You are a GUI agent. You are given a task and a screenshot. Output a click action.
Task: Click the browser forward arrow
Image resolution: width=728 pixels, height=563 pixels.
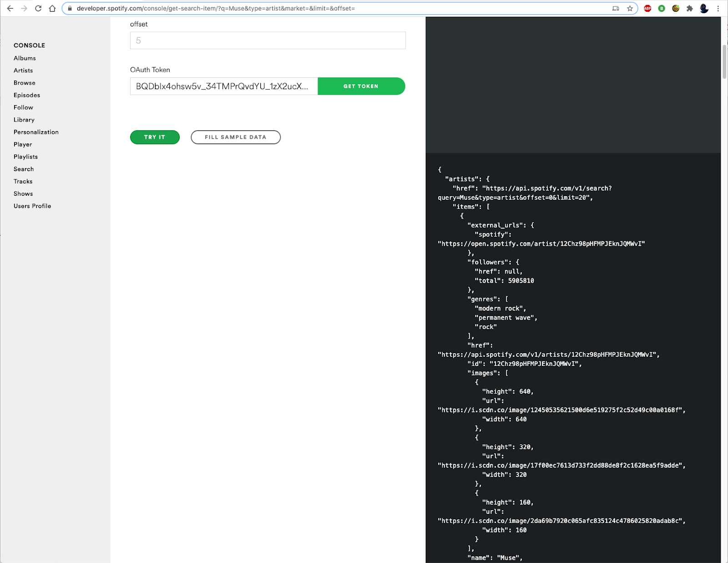(x=24, y=8)
